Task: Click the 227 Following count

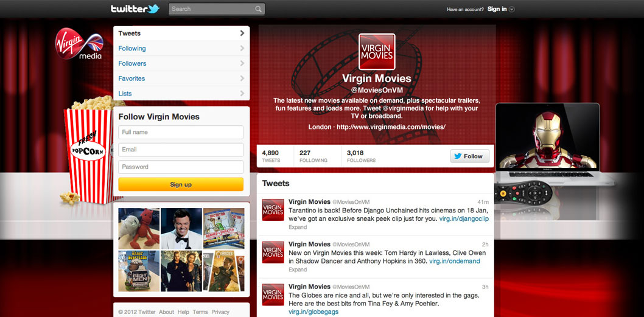Action: point(313,156)
